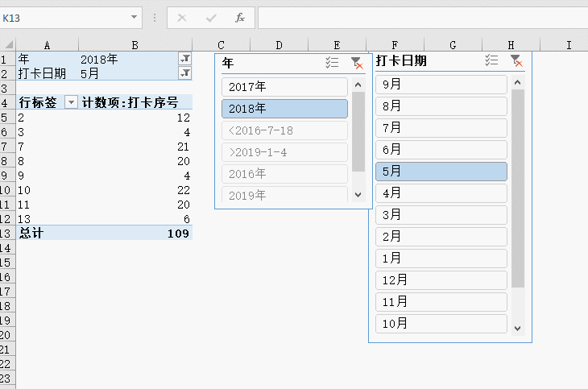Image resolution: width=588 pixels, height=389 pixels.
Task: Select 6月 in 打卡日期 slicer
Action: pyautogui.click(x=441, y=150)
